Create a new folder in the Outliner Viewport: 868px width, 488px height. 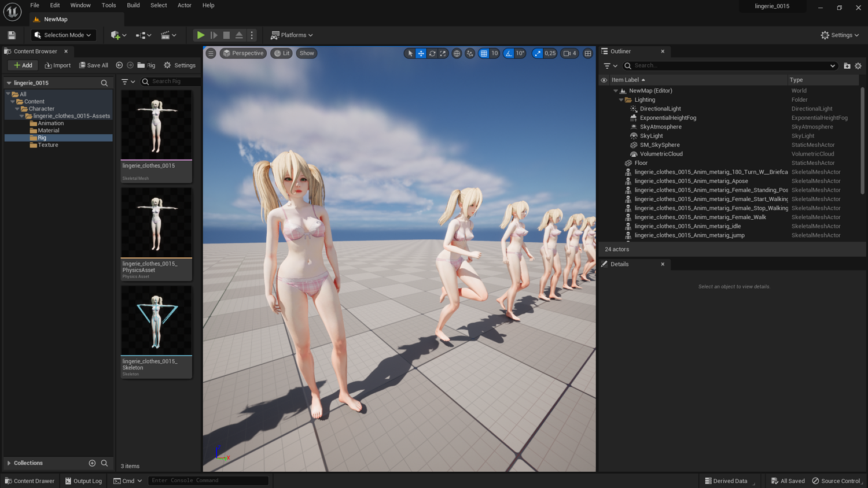tap(847, 66)
